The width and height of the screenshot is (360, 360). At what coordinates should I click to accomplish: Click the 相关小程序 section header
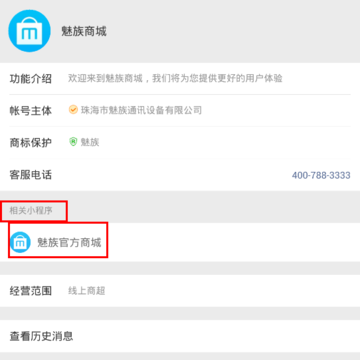[31, 211]
